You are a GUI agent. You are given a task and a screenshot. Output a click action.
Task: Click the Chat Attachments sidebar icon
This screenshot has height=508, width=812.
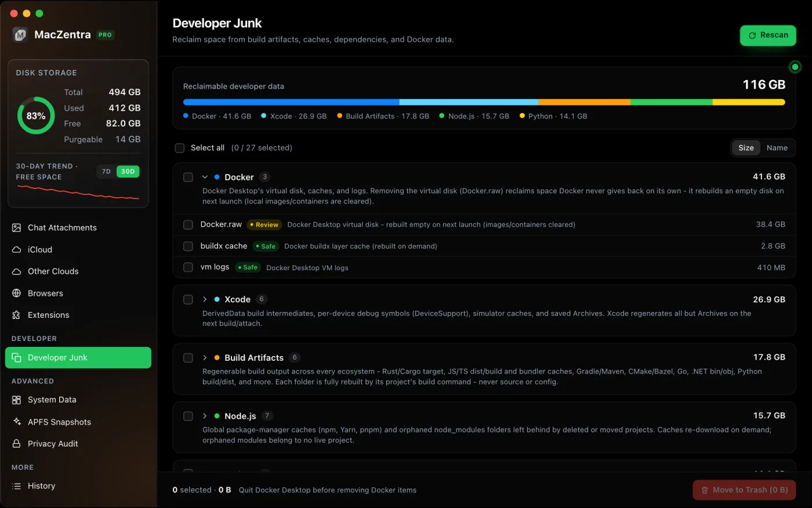click(17, 228)
